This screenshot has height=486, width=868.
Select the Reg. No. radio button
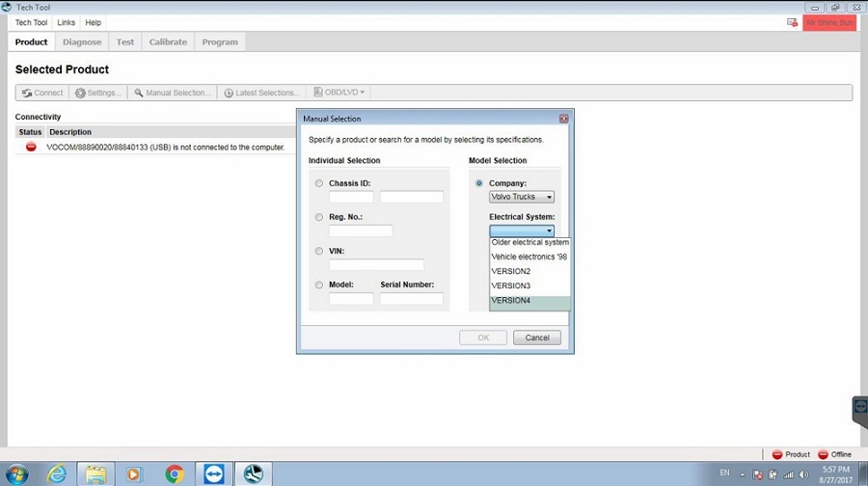click(x=319, y=217)
